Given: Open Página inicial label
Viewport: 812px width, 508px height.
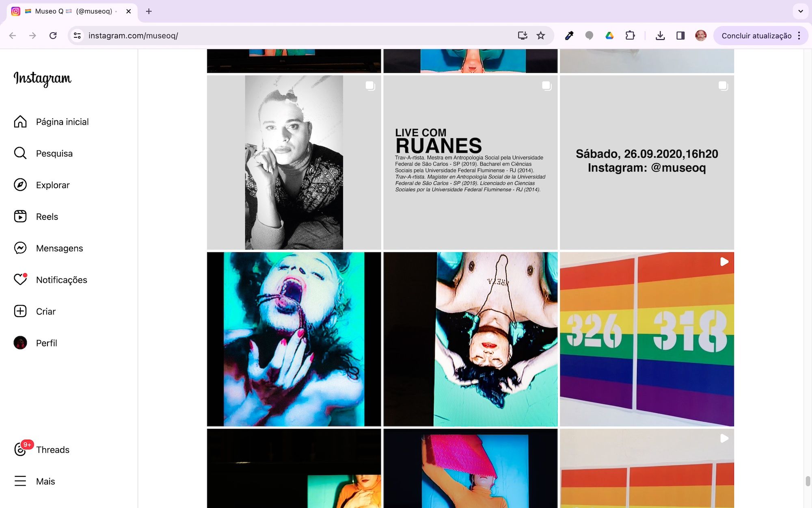Looking at the screenshot, I should click(62, 122).
